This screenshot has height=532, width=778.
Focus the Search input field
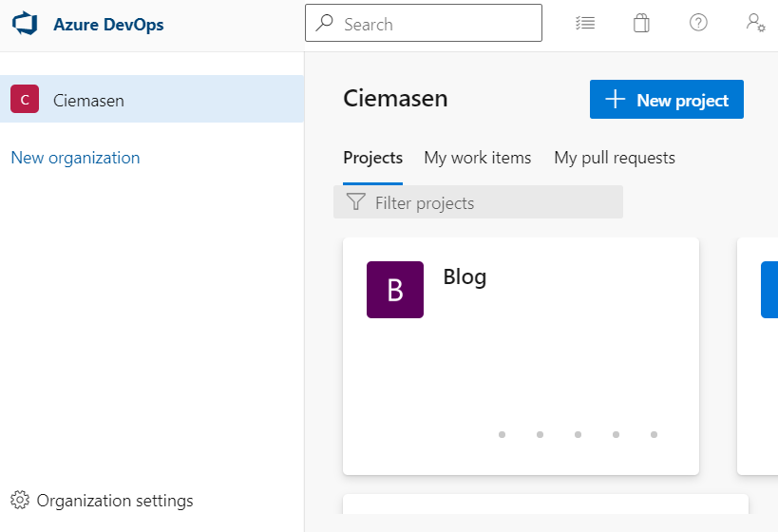pos(424,23)
